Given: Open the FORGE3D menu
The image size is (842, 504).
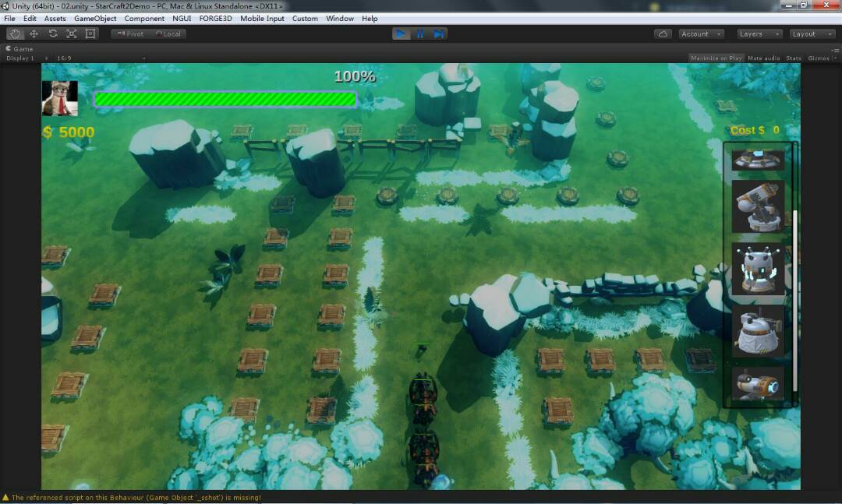Looking at the screenshot, I should click(215, 18).
